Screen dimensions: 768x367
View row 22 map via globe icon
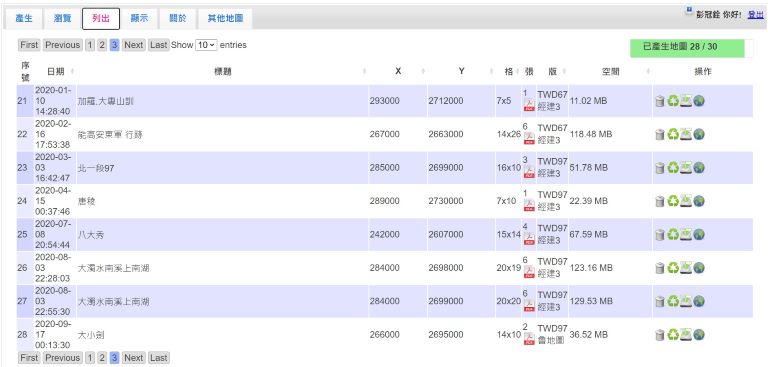[699, 134]
